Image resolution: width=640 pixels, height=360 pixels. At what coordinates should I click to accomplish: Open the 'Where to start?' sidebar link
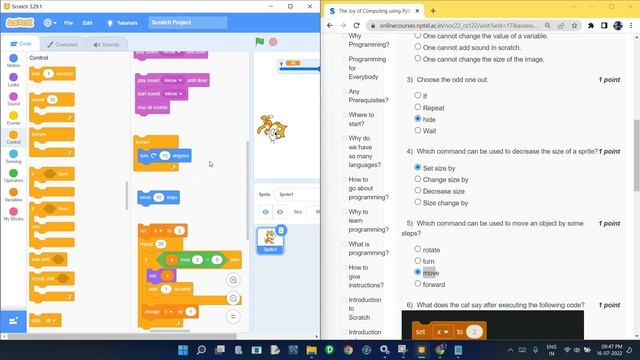coord(361,119)
